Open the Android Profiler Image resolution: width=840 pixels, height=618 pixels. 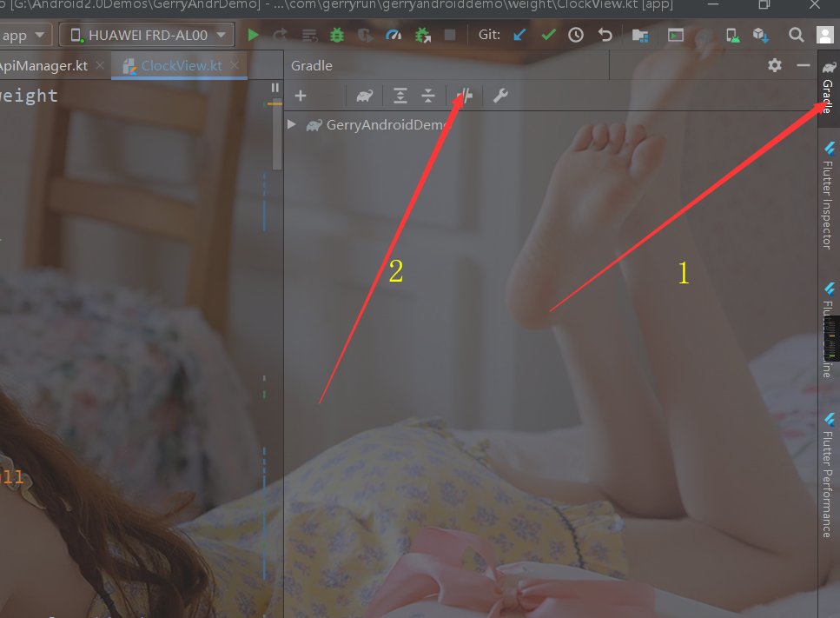[394, 35]
